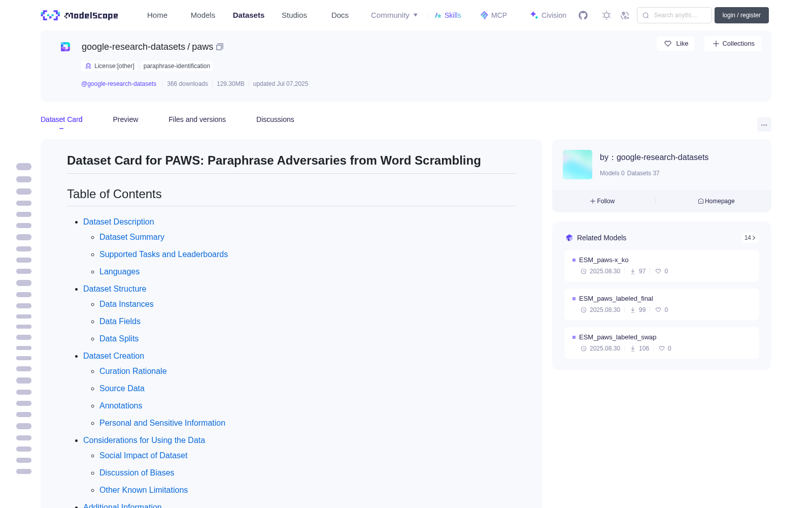Jump to Data Splits
This screenshot has height=508, width=812.
119,338
